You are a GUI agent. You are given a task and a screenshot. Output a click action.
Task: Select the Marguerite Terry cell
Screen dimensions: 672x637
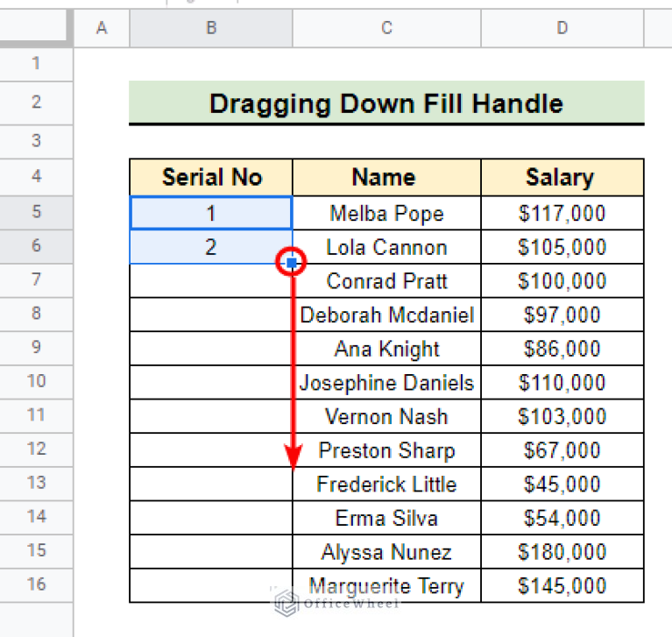click(386, 585)
